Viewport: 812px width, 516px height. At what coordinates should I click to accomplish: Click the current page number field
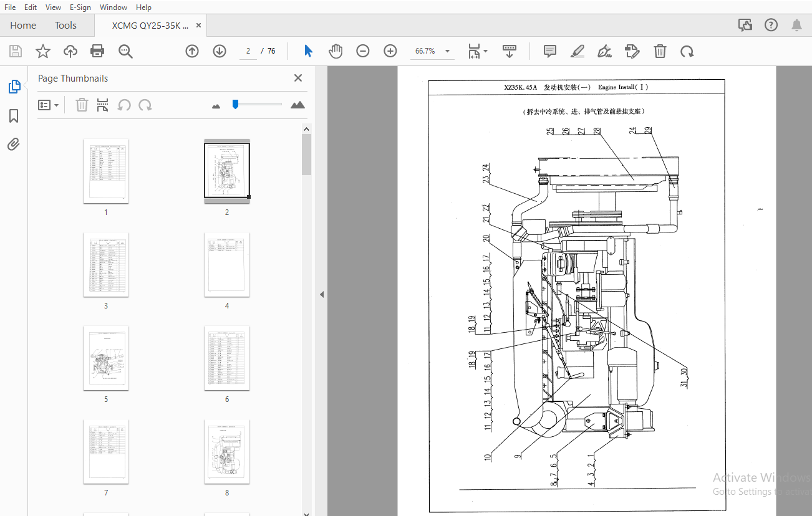[248, 51]
